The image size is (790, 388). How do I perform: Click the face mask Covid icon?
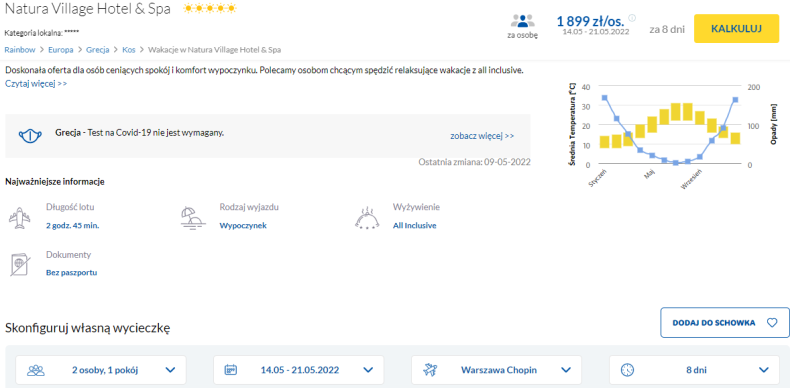(x=30, y=136)
